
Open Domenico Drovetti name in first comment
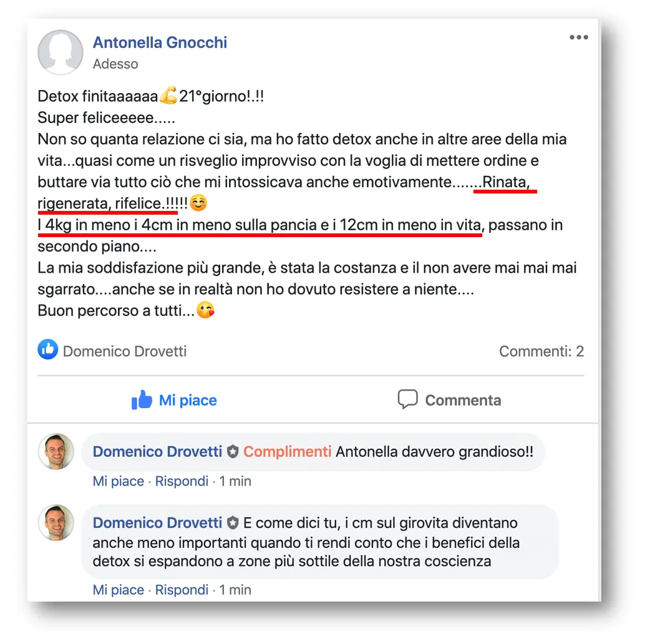[x=157, y=451]
